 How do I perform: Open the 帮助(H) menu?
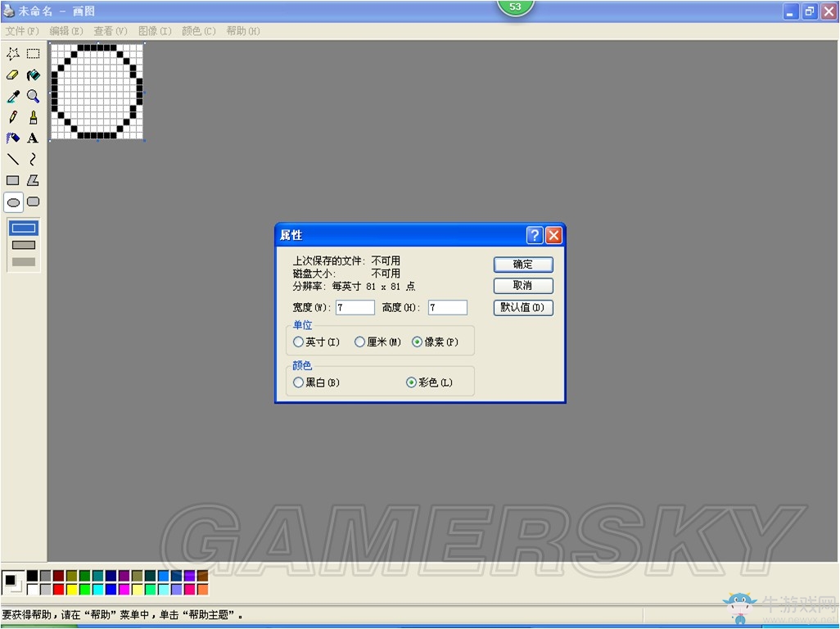point(242,31)
